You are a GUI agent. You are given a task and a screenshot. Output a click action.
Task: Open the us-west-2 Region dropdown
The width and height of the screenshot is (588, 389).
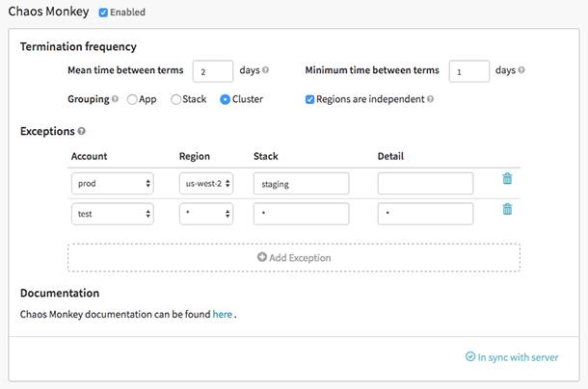tap(206, 183)
